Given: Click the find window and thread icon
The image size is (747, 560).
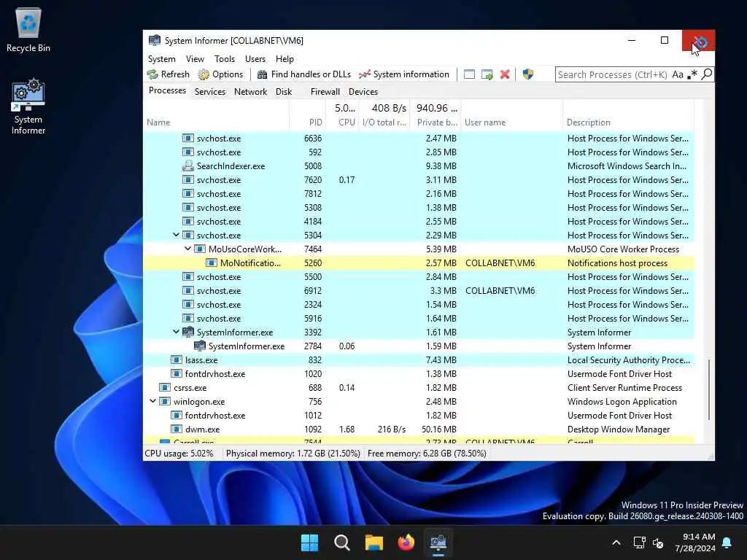Looking at the screenshot, I should click(x=487, y=74).
